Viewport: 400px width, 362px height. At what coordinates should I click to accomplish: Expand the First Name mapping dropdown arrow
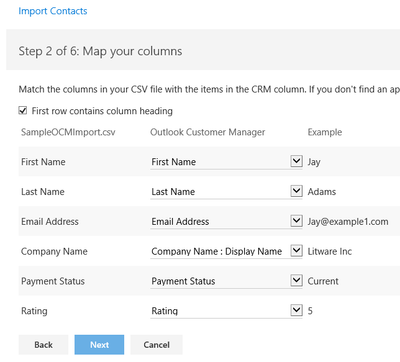coord(296,161)
